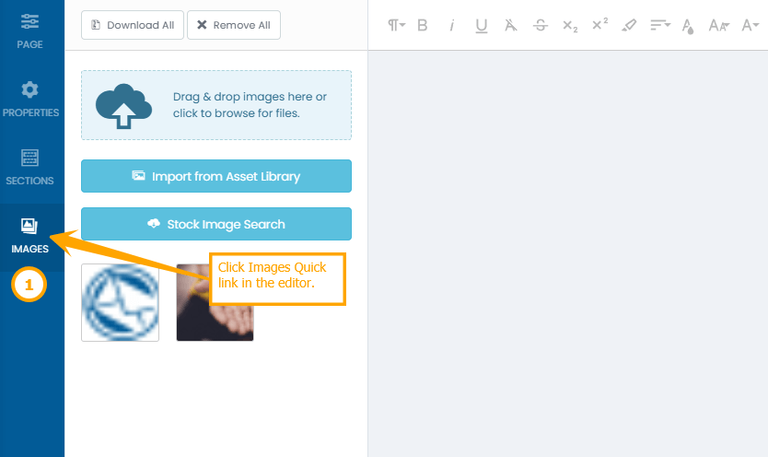768x457 pixels.
Task: Apply subscript formatting
Action: click(570, 25)
